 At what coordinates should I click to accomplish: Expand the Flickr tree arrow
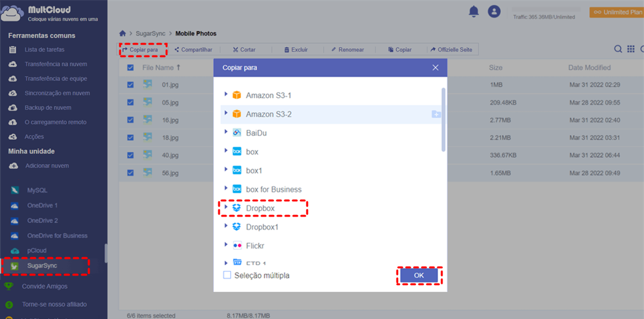(226, 245)
